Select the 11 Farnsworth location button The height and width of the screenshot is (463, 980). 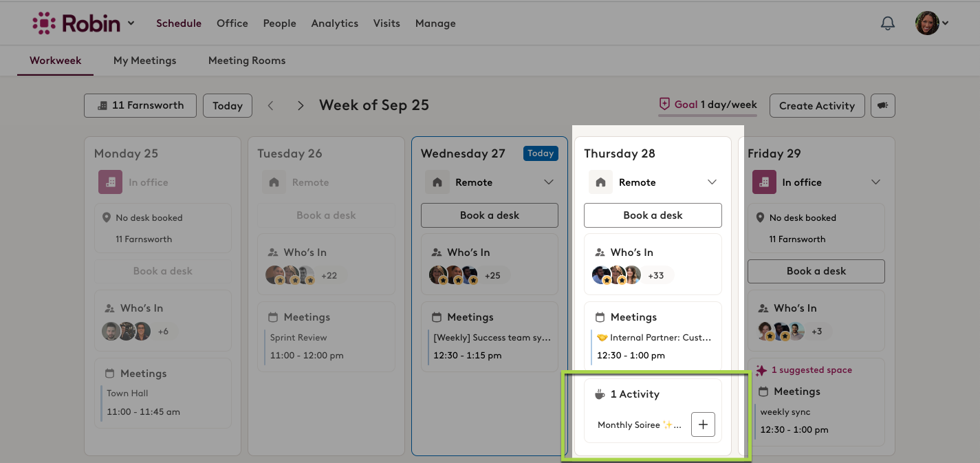[x=140, y=105]
